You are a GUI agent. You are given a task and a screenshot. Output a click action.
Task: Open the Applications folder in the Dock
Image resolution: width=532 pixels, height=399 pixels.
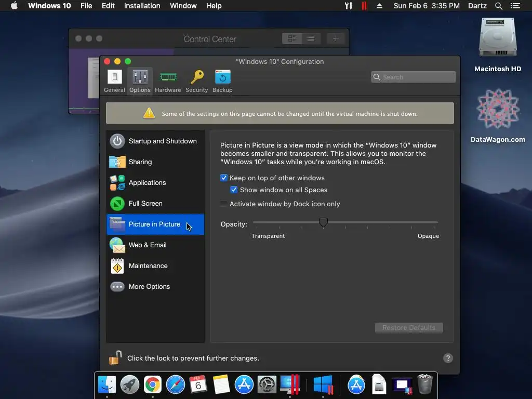(x=356, y=385)
